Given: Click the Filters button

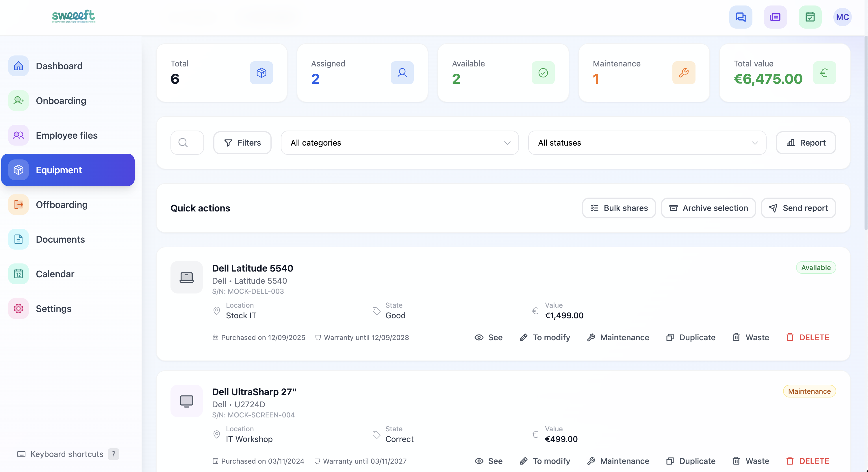Looking at the screenshot, I should [x=242, y=142].
